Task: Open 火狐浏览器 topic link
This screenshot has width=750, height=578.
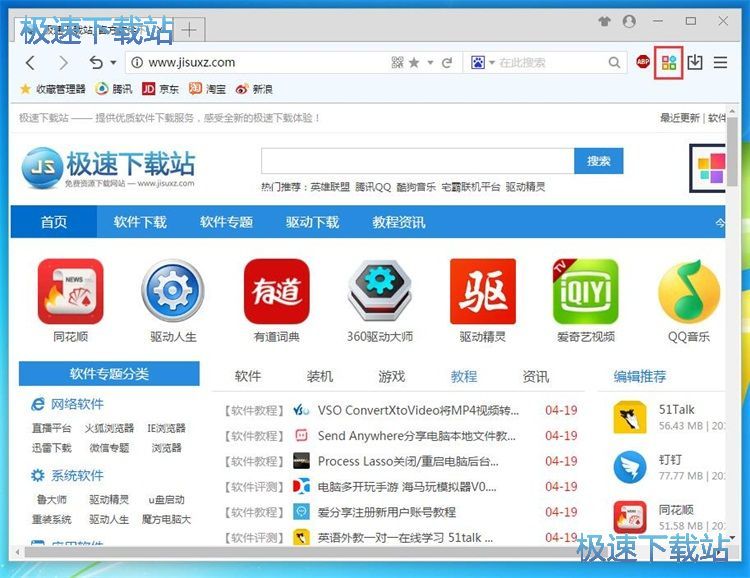Action: coord(109,428)
